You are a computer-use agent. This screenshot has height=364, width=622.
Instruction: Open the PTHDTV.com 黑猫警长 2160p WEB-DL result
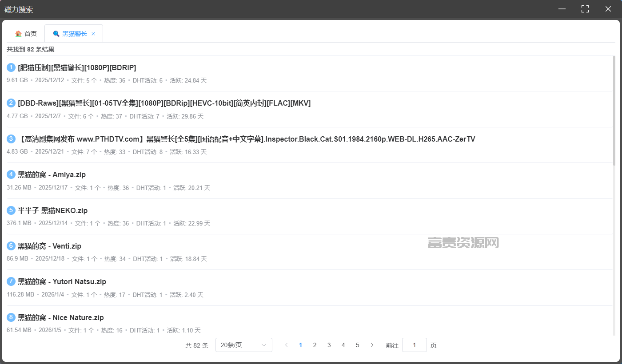[247, 139]
